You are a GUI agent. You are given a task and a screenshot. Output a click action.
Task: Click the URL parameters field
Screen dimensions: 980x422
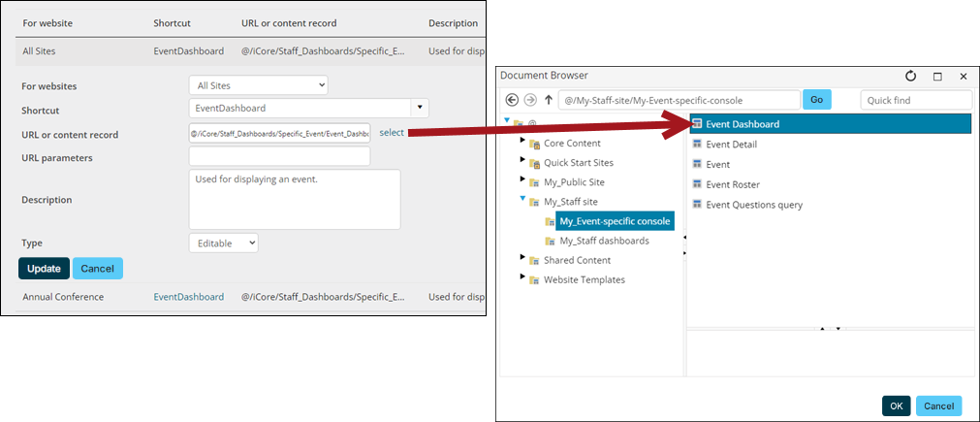279,156
